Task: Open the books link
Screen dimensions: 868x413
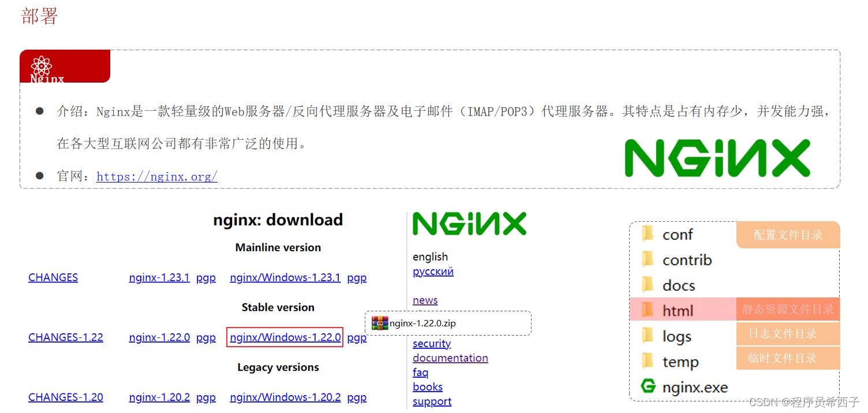Action: click(428, 387)
